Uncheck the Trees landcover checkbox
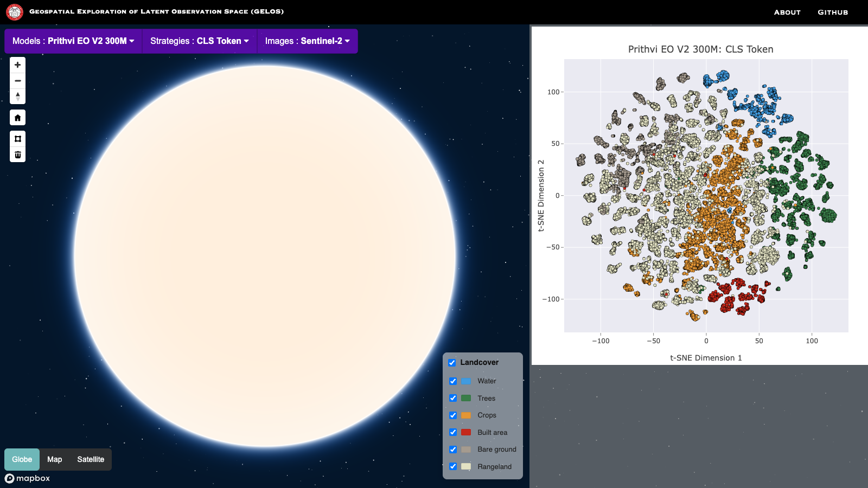This screenshot has height=488, width=868. point(453,398)
